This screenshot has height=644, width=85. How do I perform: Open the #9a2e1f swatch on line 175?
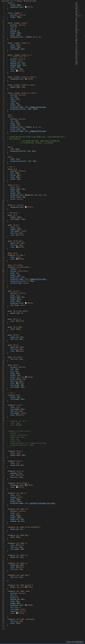(17, 351)
